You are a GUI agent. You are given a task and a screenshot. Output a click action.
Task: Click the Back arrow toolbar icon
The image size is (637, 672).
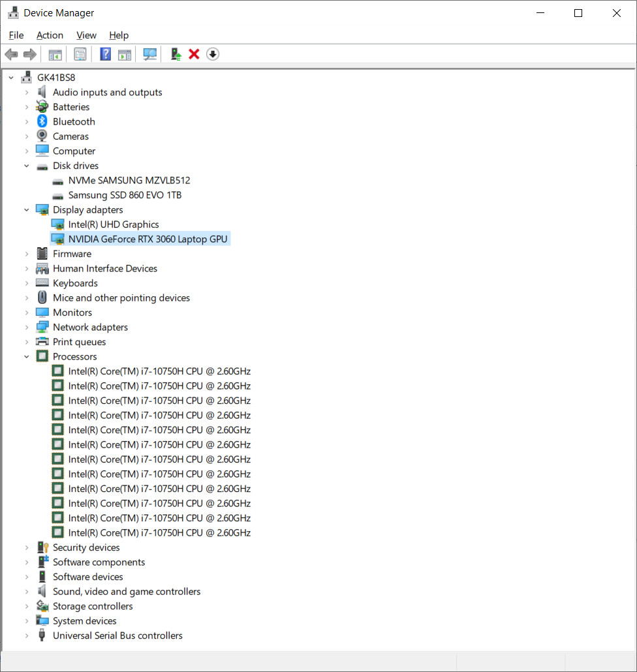pos(11,54)
